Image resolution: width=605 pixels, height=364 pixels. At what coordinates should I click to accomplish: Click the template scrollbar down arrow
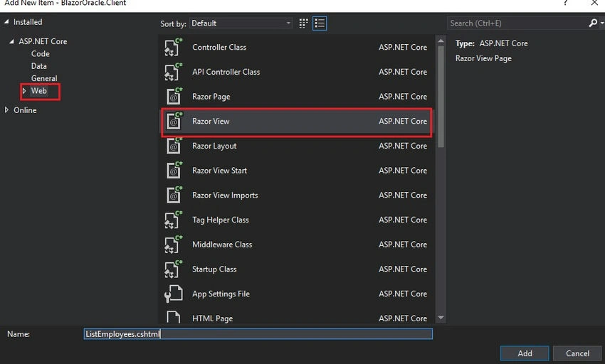point(441,318)
